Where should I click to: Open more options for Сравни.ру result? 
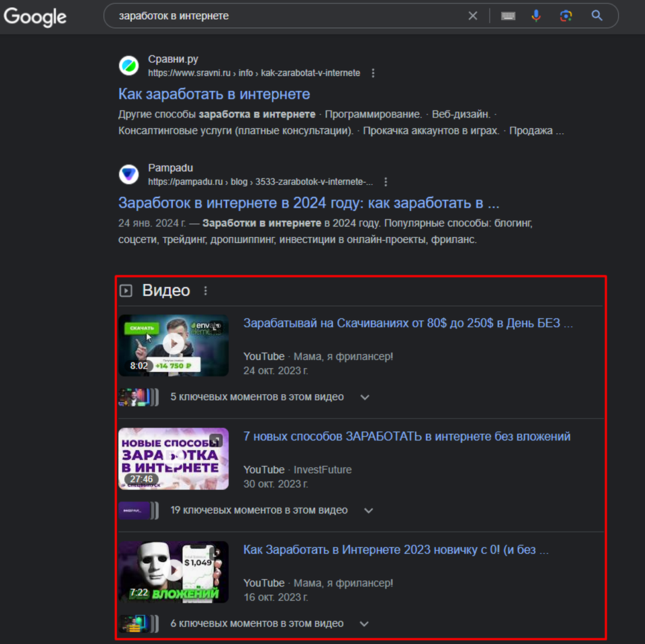click(x=373, y=74)
